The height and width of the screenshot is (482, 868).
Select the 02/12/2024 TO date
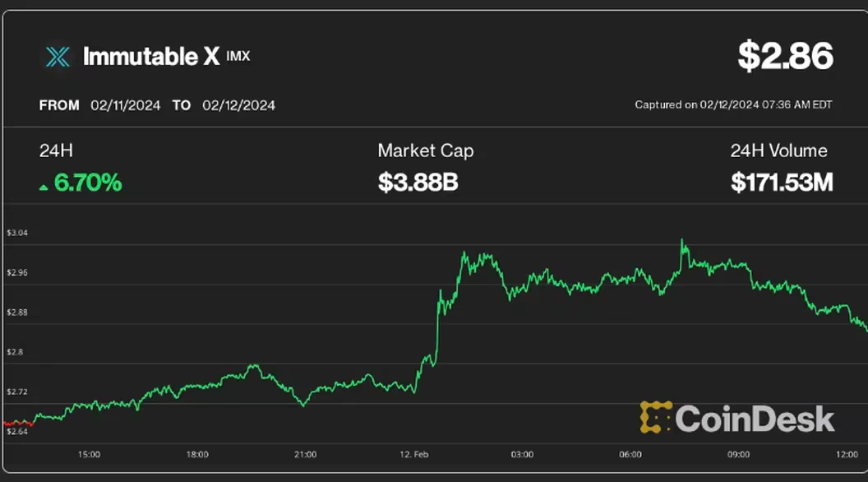[238, 105]
